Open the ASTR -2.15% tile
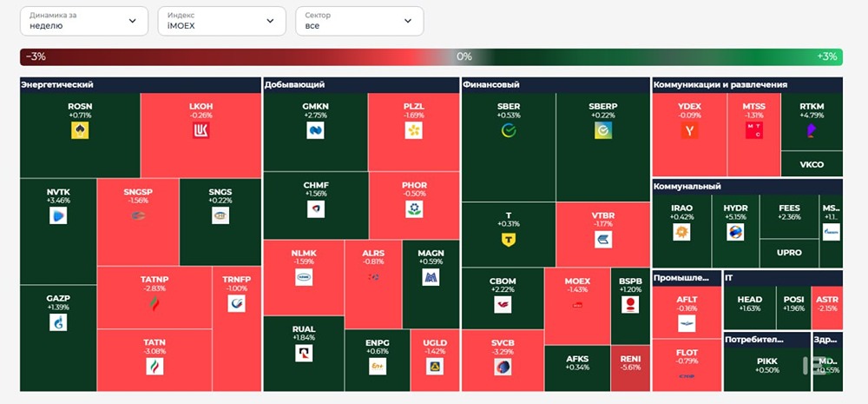This screenshot has height=404, width=868. [x=827, y=308]
